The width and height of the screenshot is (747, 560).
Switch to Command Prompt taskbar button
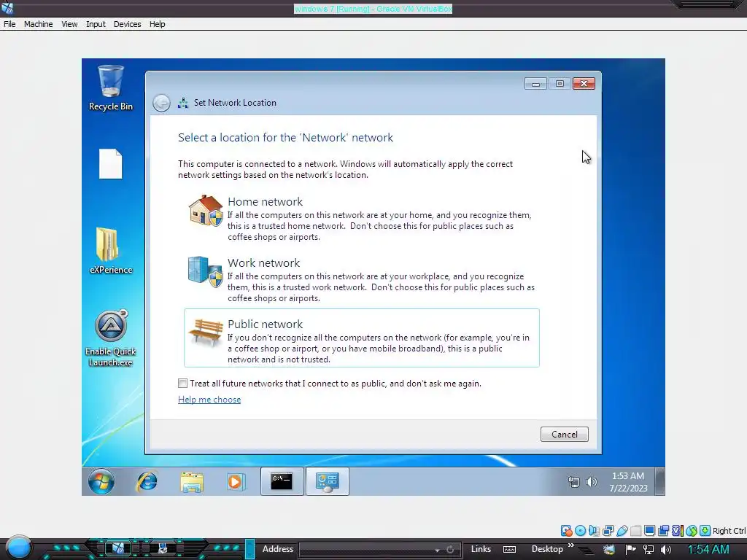point(282,481)
